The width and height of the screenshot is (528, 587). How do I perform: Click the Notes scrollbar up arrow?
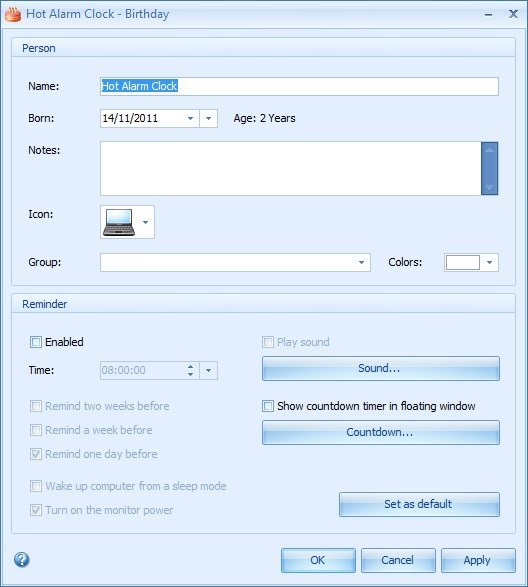[489, 150]
